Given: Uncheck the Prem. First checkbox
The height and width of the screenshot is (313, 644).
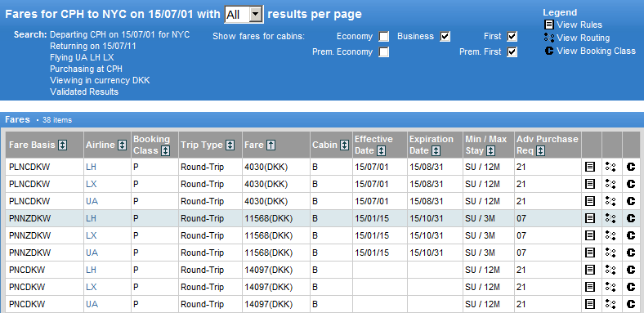Looking at the screenshot, I should [x=512, y=52].
